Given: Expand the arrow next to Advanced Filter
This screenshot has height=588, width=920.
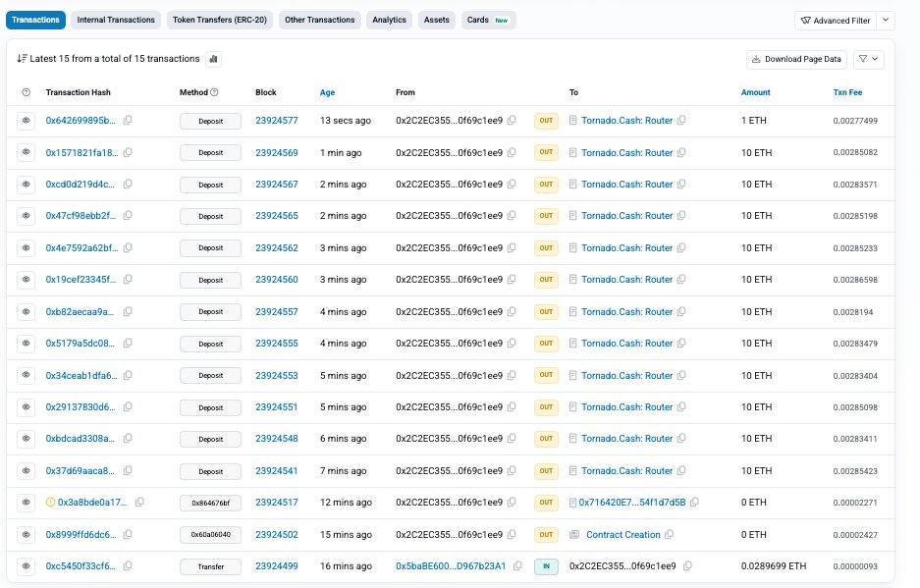Looking at the screenshot, I should click(x=886, y=20).
